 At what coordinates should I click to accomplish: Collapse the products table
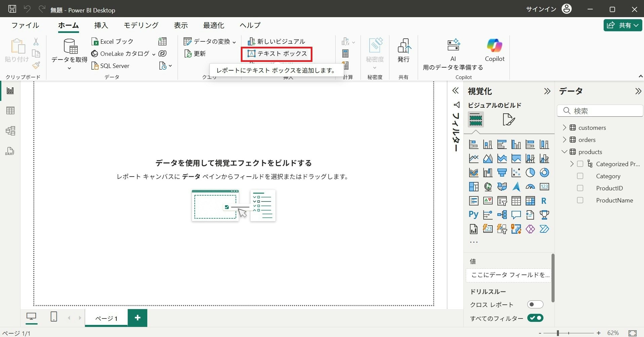pyautogui.click(x=565, y=152)
